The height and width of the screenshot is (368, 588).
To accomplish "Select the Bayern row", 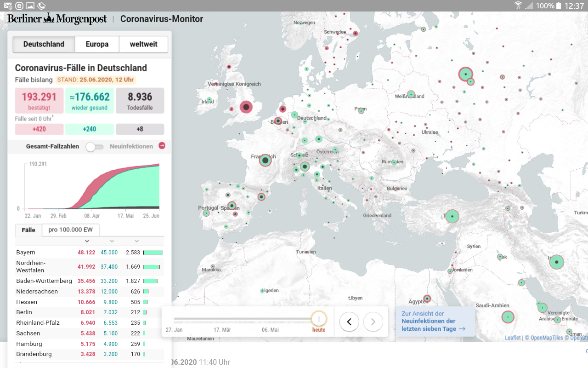I will click(x=90, y=253).
